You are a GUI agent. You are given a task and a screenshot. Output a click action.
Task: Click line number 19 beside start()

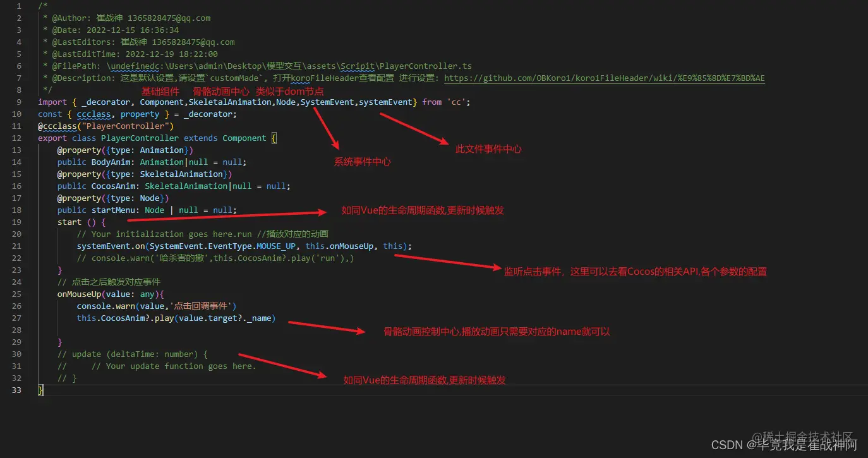pyautogui.click(x=17, y=222)
